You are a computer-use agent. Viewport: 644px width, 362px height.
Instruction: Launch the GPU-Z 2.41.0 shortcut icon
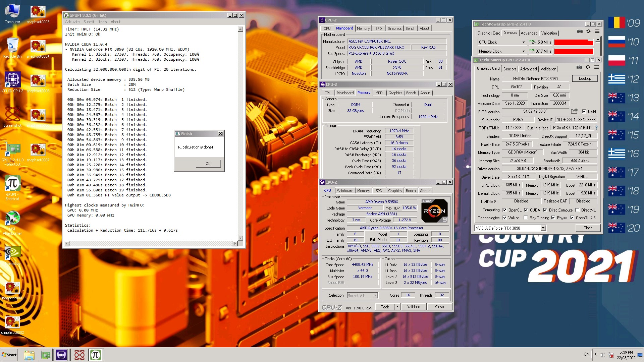pos(12,154)
